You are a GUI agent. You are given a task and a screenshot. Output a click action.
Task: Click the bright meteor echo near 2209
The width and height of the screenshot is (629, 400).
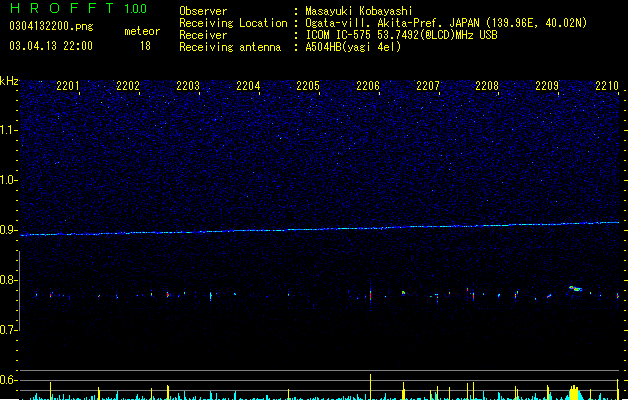pyautogui.click(x=575, y=288)
